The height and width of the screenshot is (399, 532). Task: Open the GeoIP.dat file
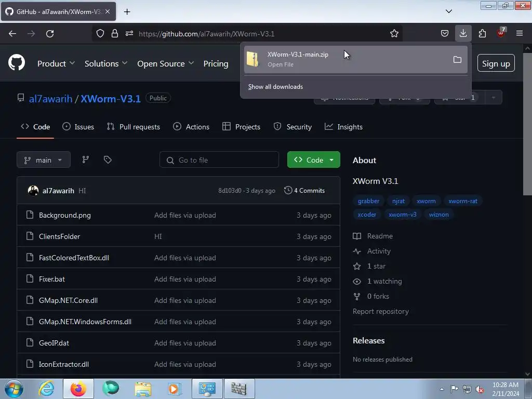[54, 343]
